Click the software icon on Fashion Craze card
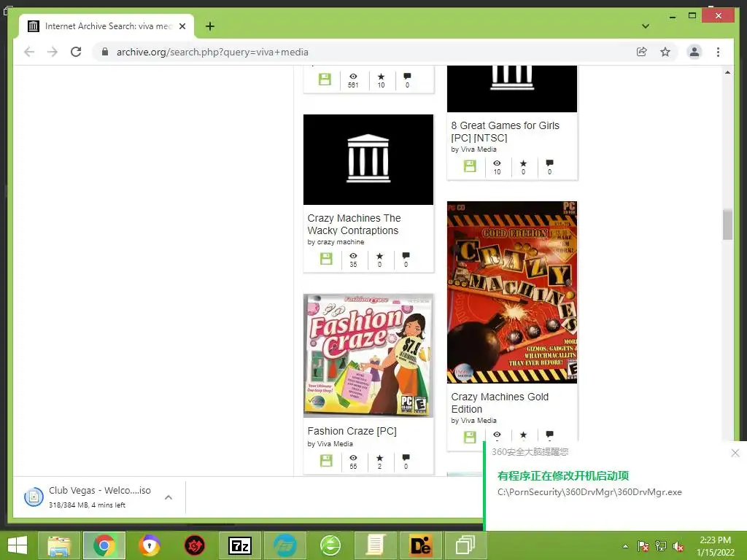The width and height of the screenshot is (747, 560). click(326, 461)
